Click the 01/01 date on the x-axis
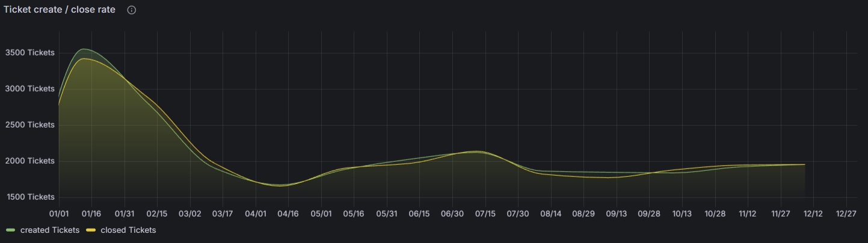 pos(59,214)
